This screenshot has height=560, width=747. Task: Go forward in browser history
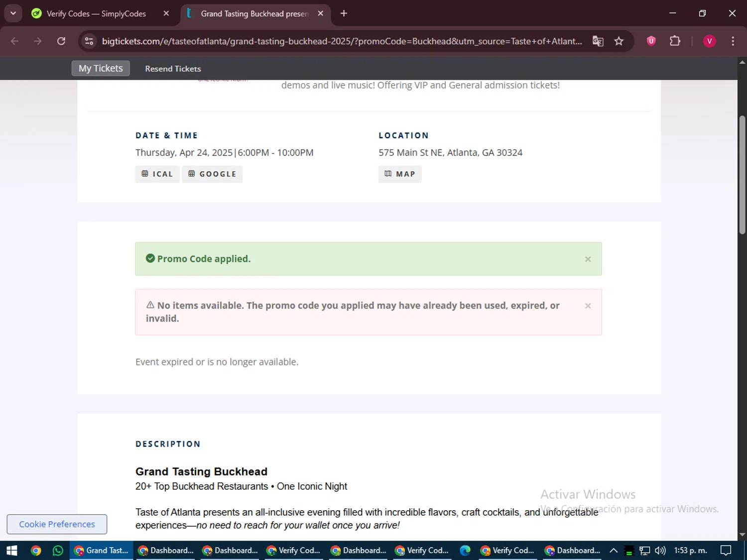click(38, 41)
